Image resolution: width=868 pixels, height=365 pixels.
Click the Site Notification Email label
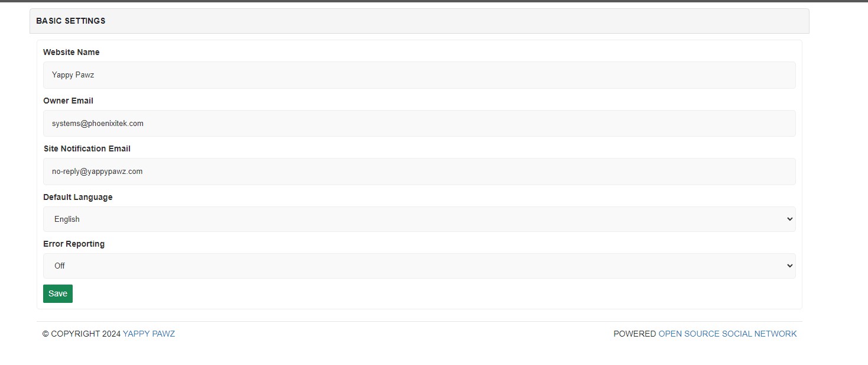(87, 148)
